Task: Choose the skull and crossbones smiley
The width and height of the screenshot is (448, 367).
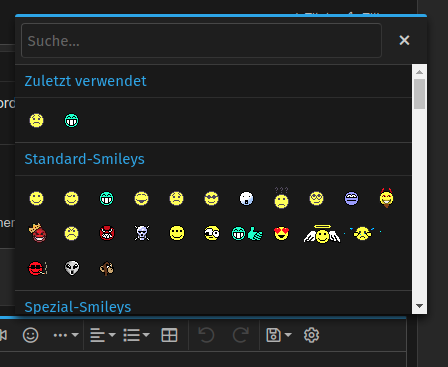Action: click(x=142, y=233)
